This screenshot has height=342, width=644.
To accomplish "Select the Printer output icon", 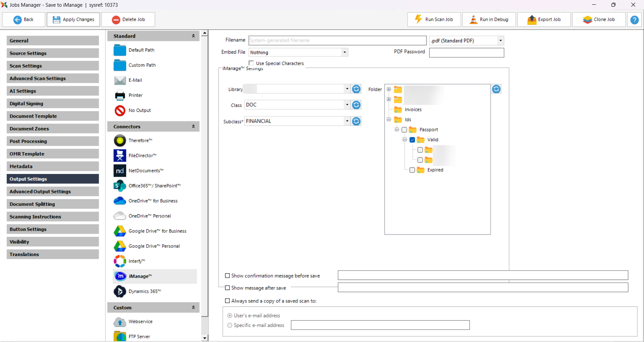I will tap(120, 96).
